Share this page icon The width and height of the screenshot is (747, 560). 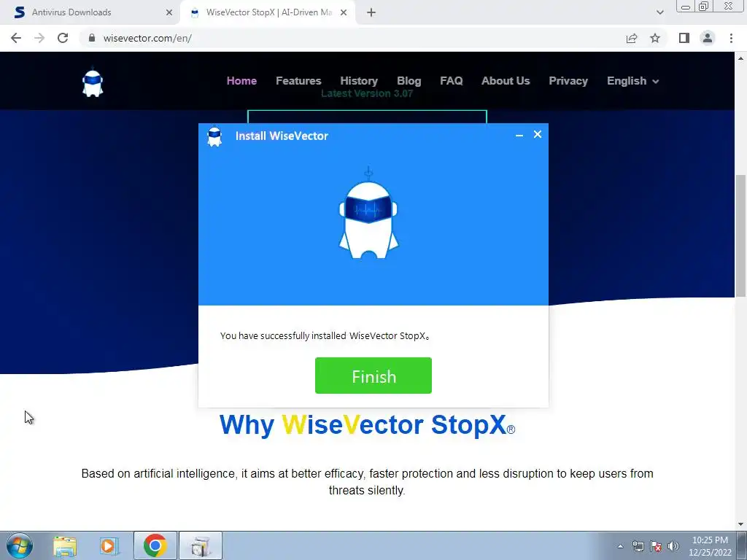tap(632, 38)
